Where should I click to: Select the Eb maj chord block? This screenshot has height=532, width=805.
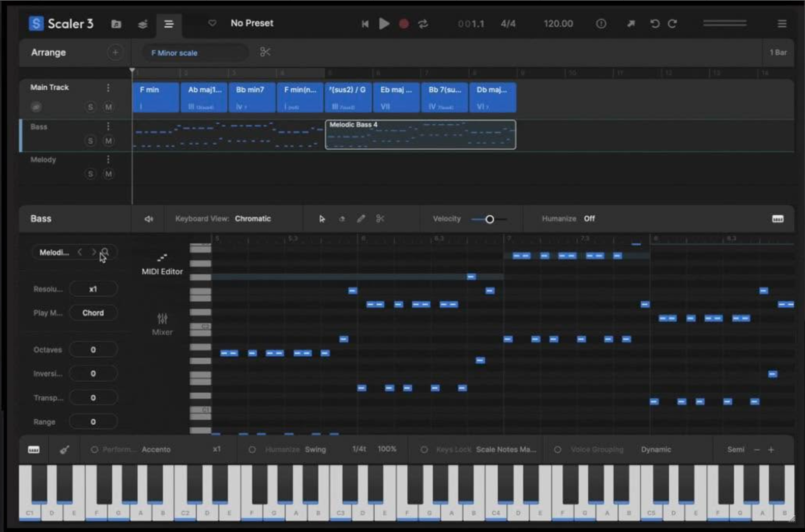tap(396, 97)
